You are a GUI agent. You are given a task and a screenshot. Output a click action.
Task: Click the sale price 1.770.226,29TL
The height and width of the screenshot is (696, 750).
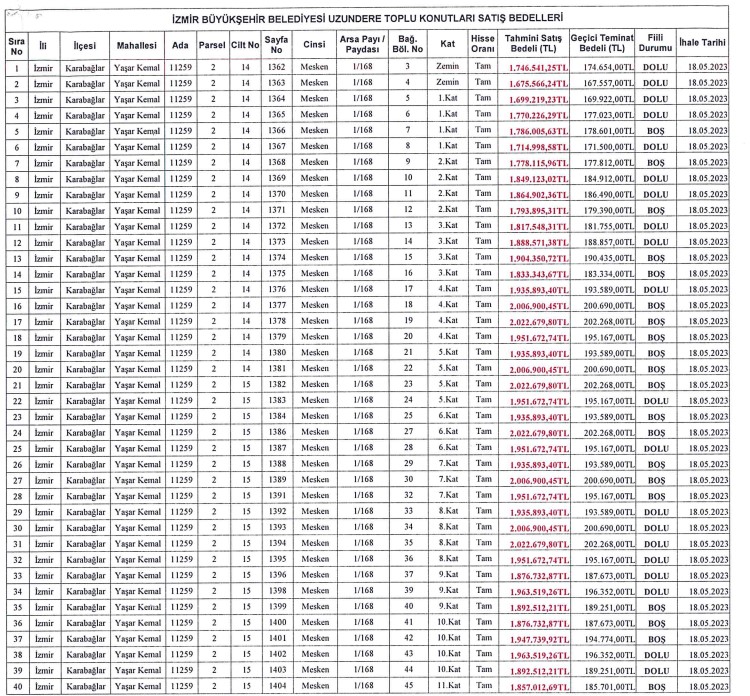(539, 115)
